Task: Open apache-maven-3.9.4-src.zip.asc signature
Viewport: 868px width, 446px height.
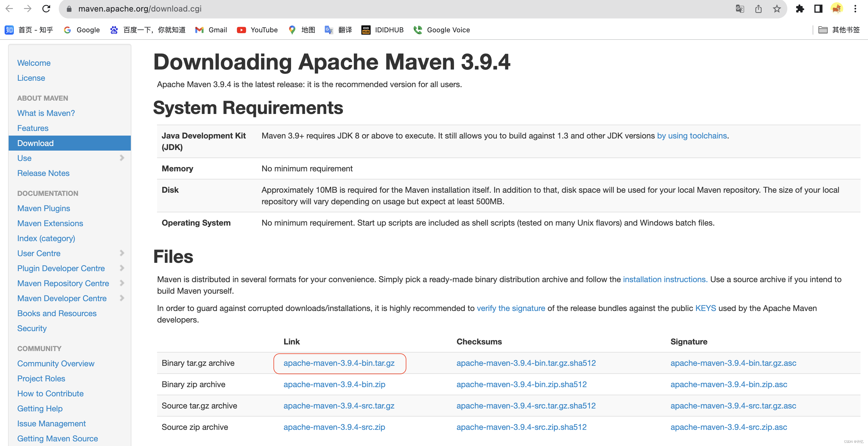Action: pos(729,427)
